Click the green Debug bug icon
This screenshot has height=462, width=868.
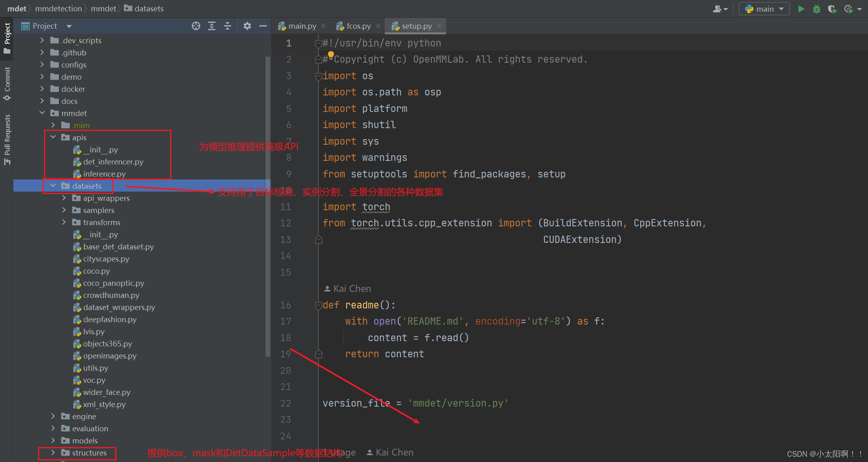(x=816, y=9)
